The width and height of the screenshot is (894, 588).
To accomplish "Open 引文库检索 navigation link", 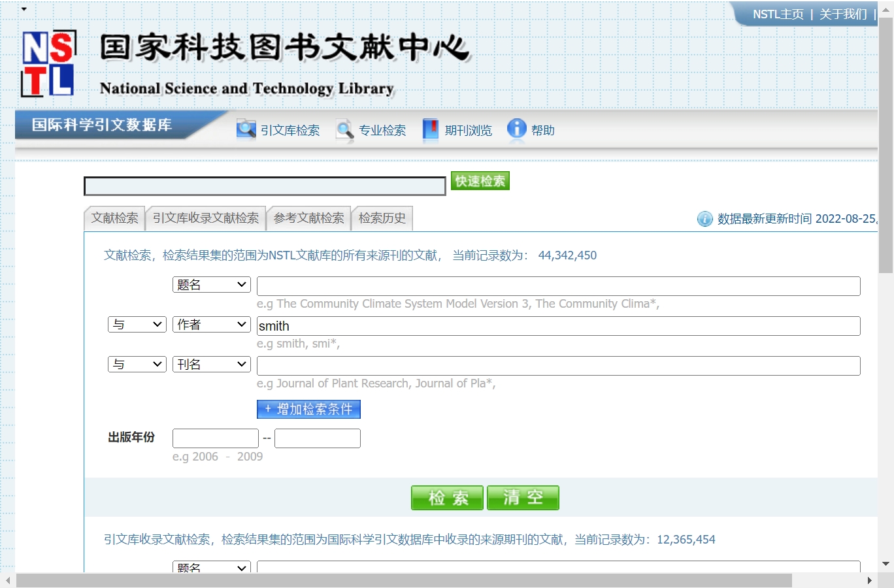I will 290,131.
